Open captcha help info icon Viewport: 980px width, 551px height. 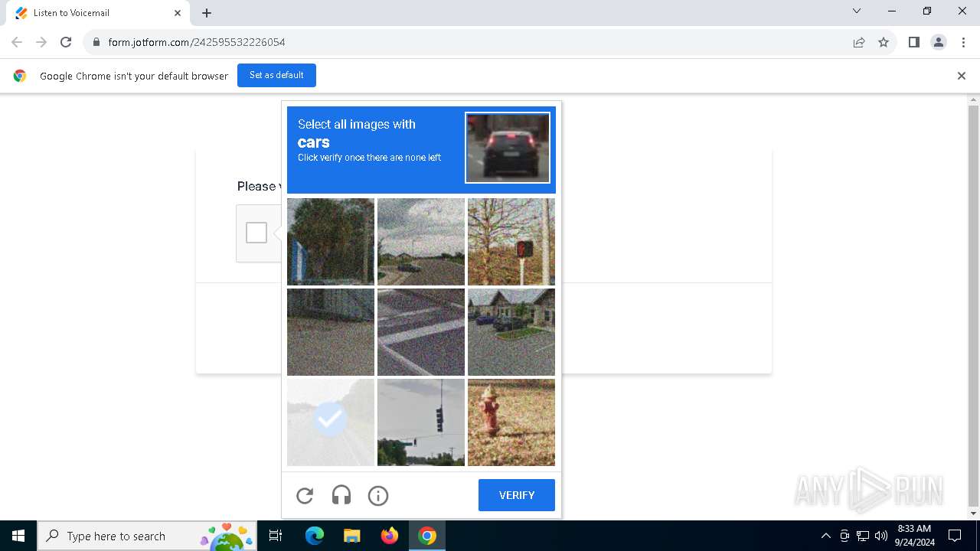click(x=378, y=496)
